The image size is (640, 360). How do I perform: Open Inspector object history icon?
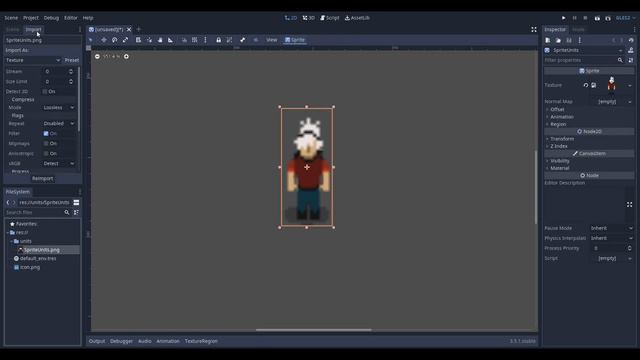click(631, 40)
